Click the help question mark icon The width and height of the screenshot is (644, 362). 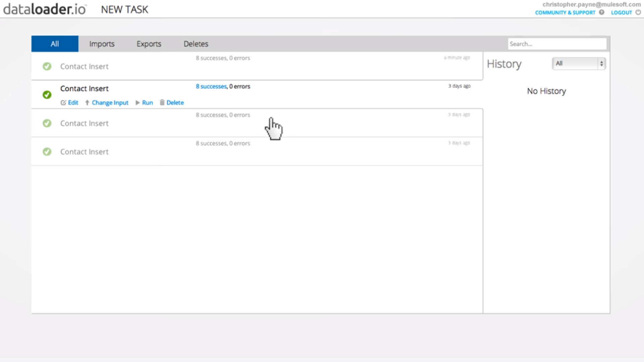tap(602, 12)
